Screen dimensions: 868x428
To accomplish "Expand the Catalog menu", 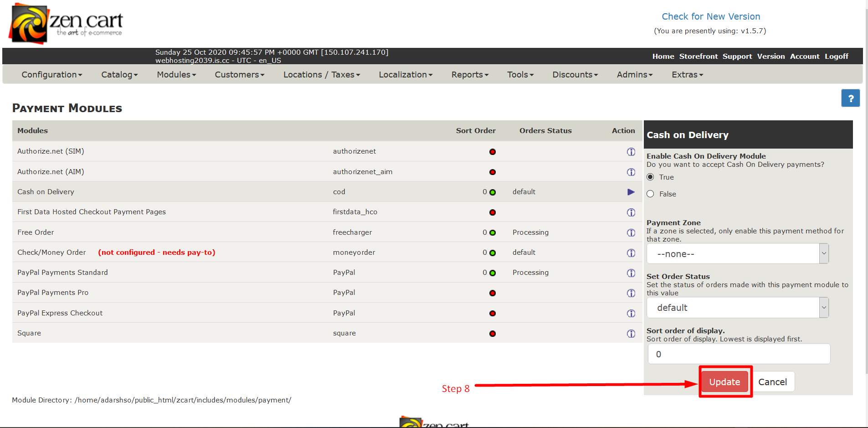I will 119,74.
